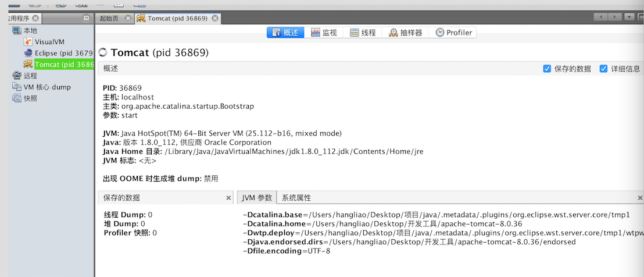The image size is (644, 277).
Task: Click the JVM: Java HotSpot(TM) line
Action: coord(222,133)
